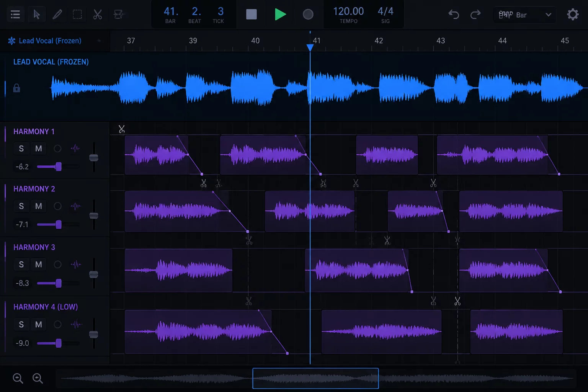
Task: Select the scissors split tool in toolbar
Action: pyautogui.click(x=98, y=15)
